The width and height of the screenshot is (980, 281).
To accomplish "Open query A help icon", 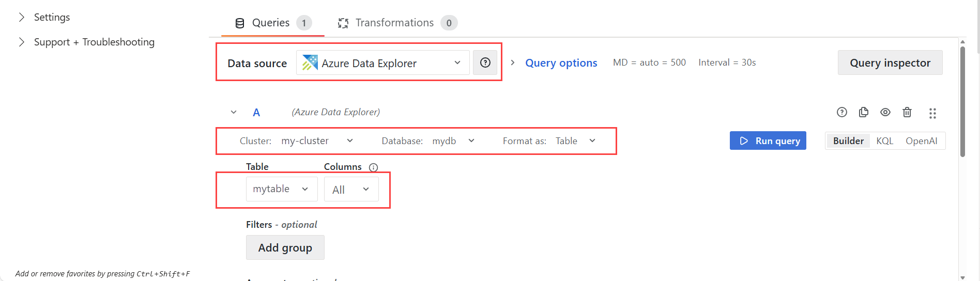I will tap(842, 112).
